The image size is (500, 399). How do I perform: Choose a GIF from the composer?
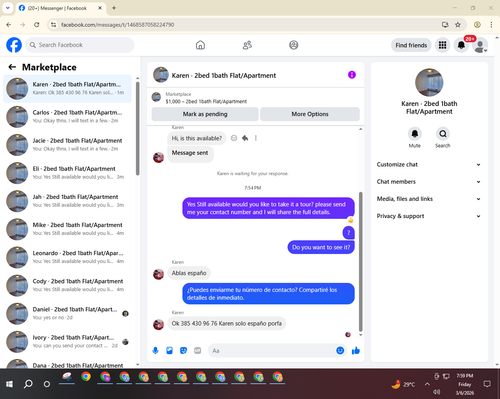point(198,350)
